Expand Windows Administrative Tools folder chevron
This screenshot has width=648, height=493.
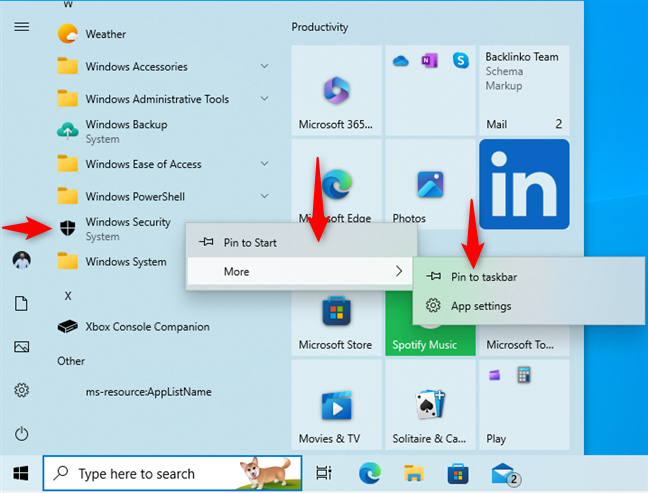[x=264, y=99]
